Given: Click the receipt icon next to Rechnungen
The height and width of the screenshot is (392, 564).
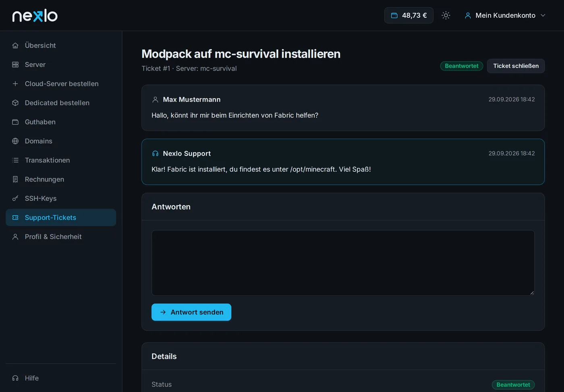Looking at the screenshot, I should [x=15, y=179].
